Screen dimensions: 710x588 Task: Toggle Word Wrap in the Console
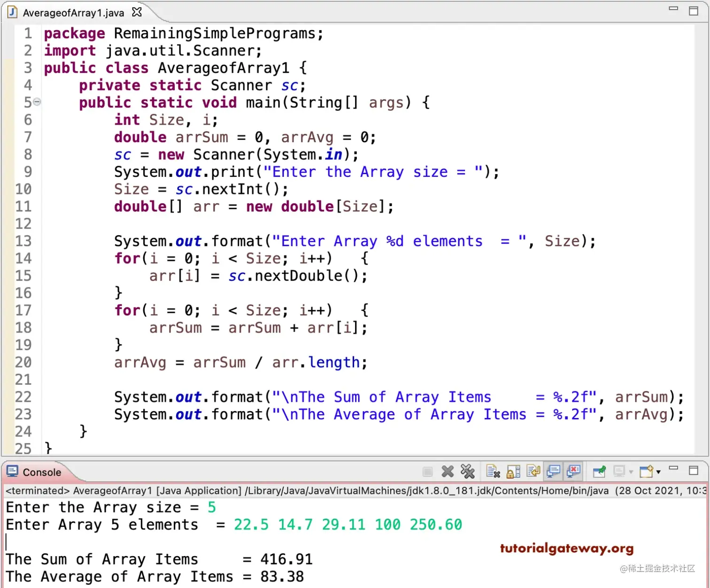point(533,471)
